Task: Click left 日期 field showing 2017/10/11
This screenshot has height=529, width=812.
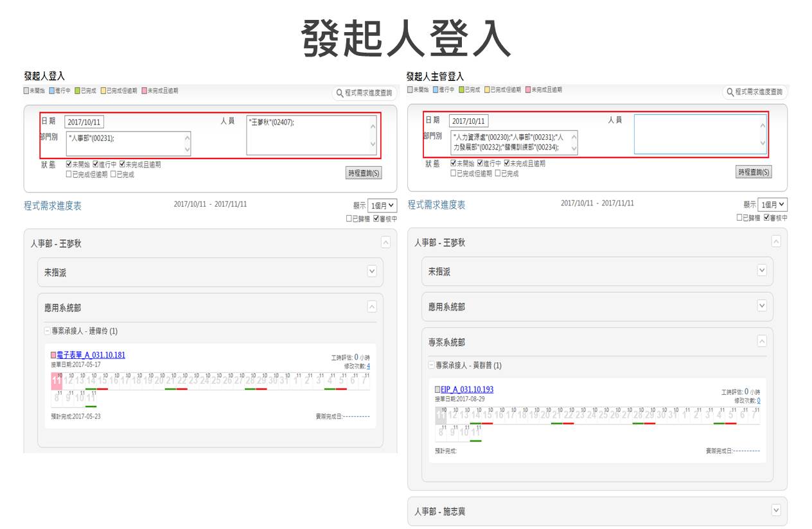Action: (x=84, y=122)
